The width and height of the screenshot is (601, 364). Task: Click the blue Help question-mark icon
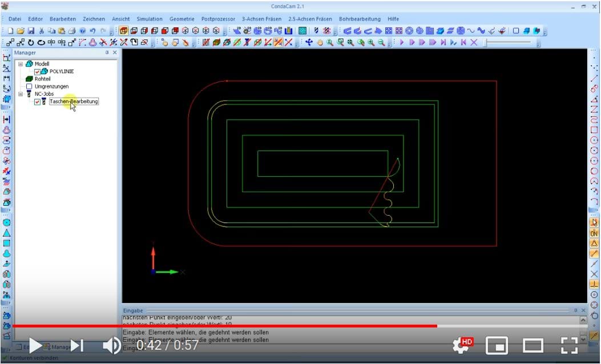(x=82, y=31)
